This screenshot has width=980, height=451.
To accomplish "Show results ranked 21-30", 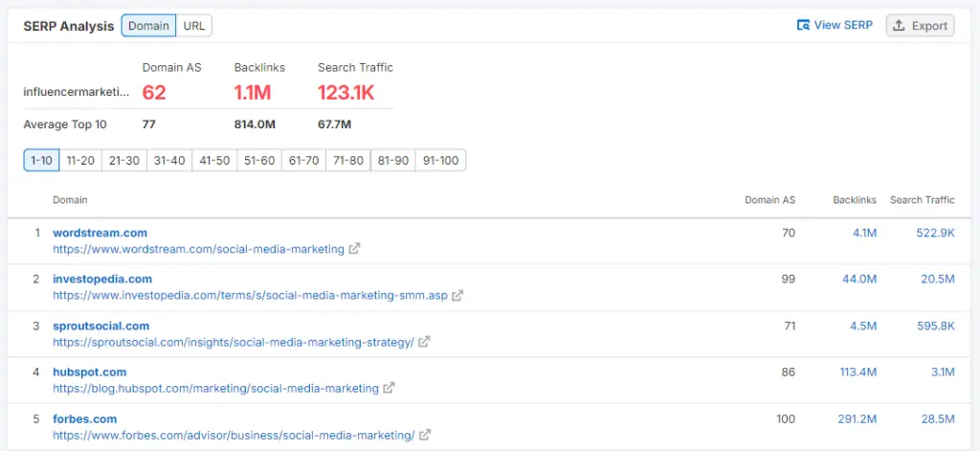I will coord(124,161).
